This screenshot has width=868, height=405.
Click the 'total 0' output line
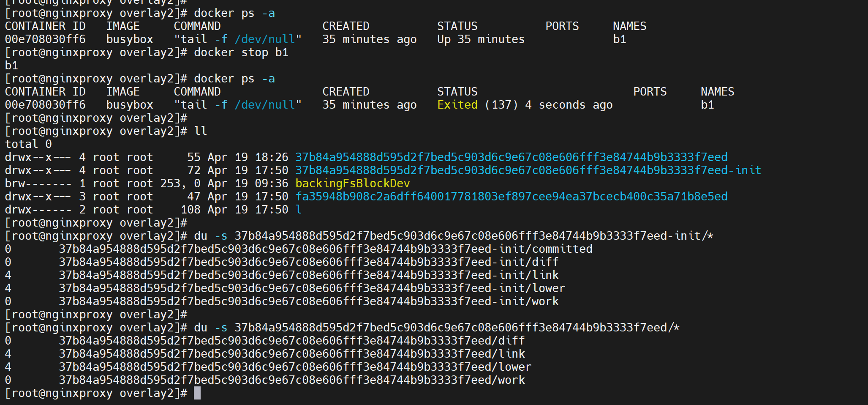coord(28,144)
